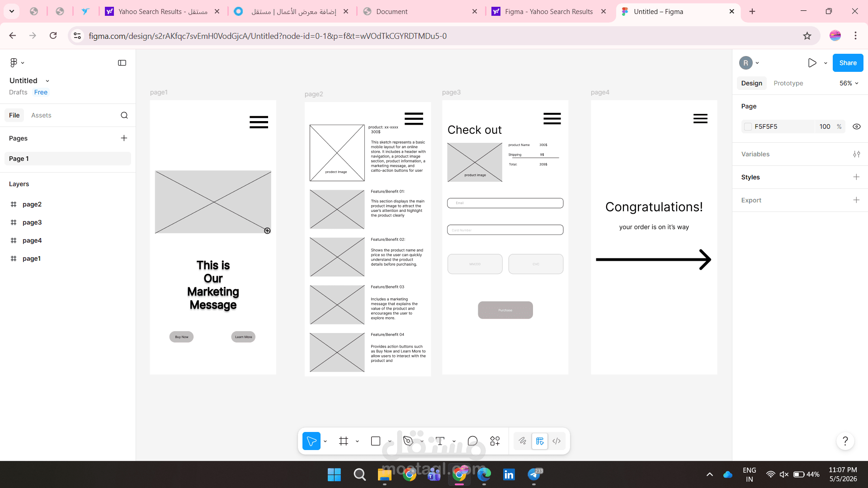
Task: Switch to the File tab
Action: 14,115
